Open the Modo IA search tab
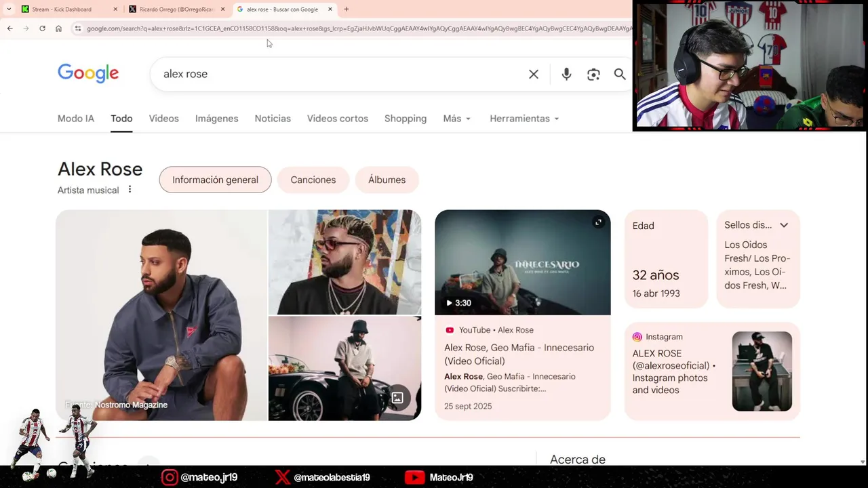This screenshot has width=868, height=488. click(x=76, y=119)
